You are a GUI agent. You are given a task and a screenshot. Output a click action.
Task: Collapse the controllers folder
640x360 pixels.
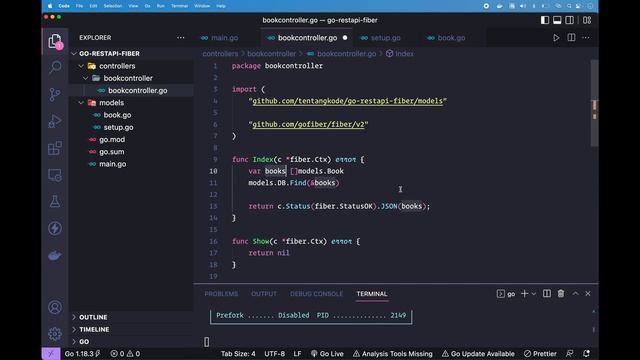pos(81,66)
